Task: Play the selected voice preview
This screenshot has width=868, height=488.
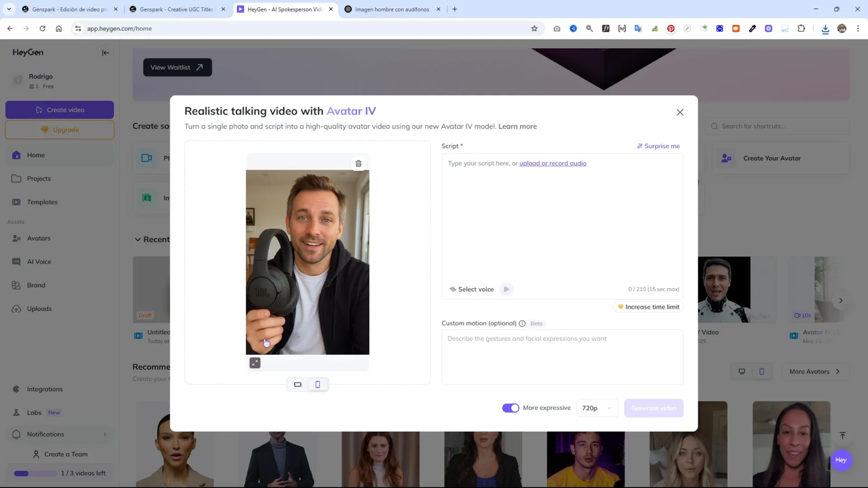Action: tap(505, 289)
